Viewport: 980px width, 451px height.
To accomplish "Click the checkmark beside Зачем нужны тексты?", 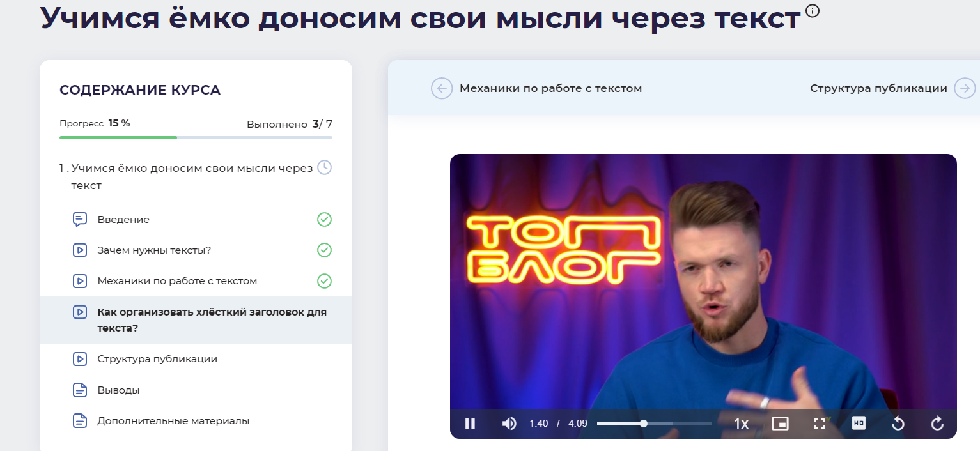I will [324, 250].
